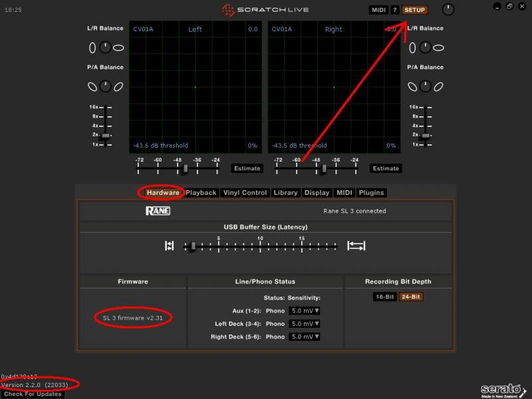The height and width of the screenshot is (399, 532).
Task: Close the Scratch Live window
Action: 522,7
